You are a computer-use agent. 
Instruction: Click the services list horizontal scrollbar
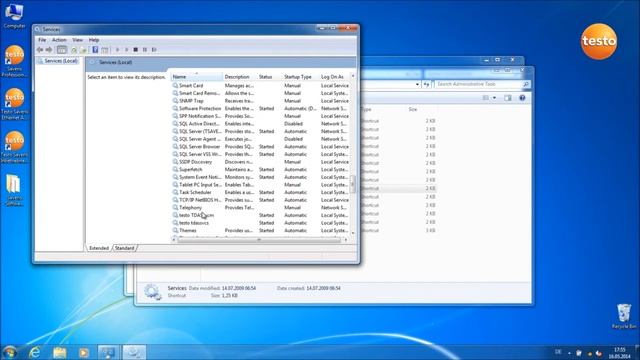(259, 240)
